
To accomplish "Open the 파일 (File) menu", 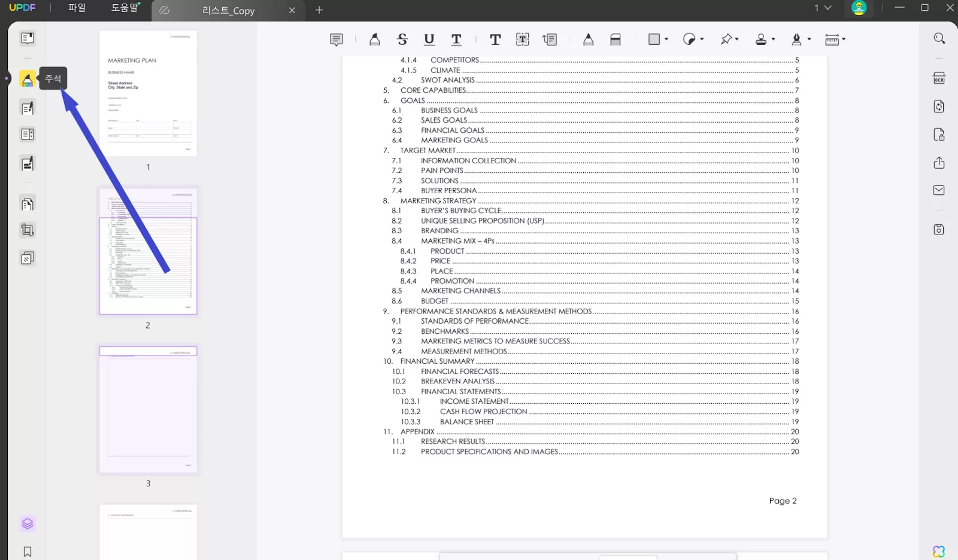I will [x=77, y=8].
